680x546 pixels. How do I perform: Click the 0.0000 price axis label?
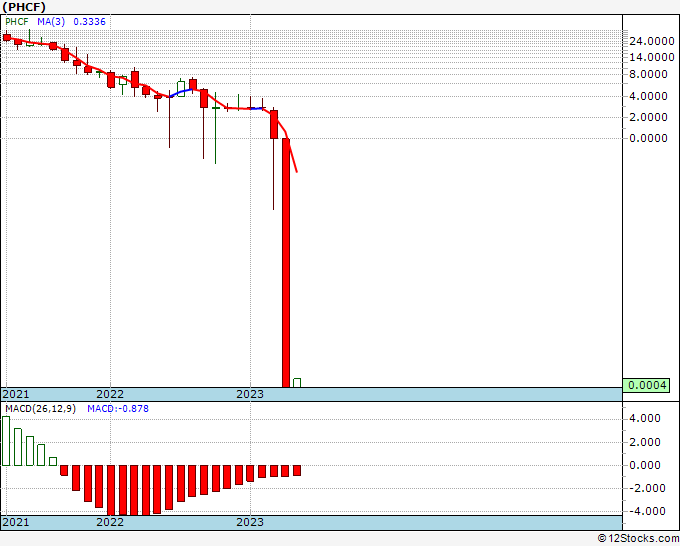648,138
